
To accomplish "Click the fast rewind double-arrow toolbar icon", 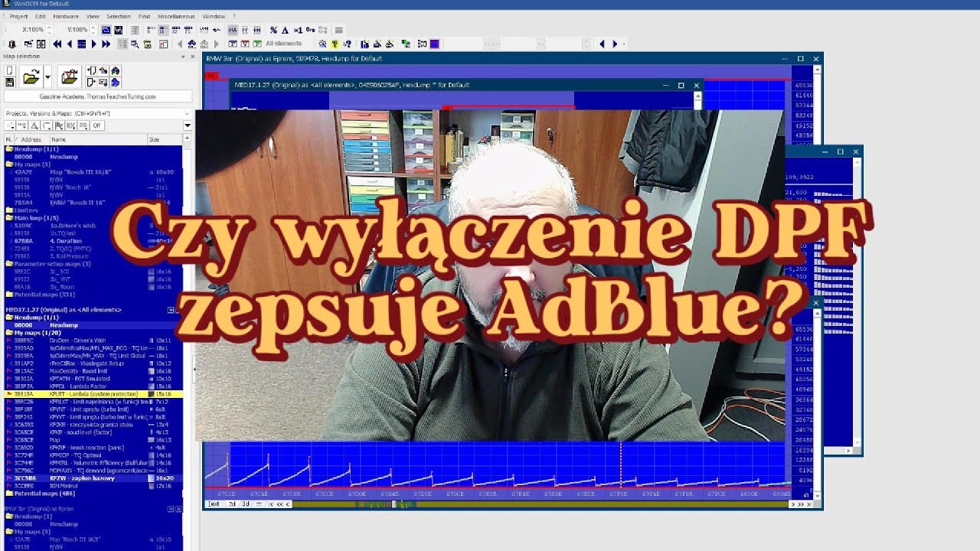I will coord(57,44).
